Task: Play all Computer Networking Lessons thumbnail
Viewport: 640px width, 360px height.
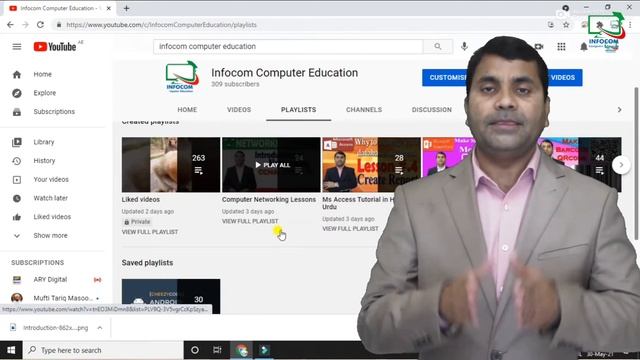Action: tap(271, 165)
